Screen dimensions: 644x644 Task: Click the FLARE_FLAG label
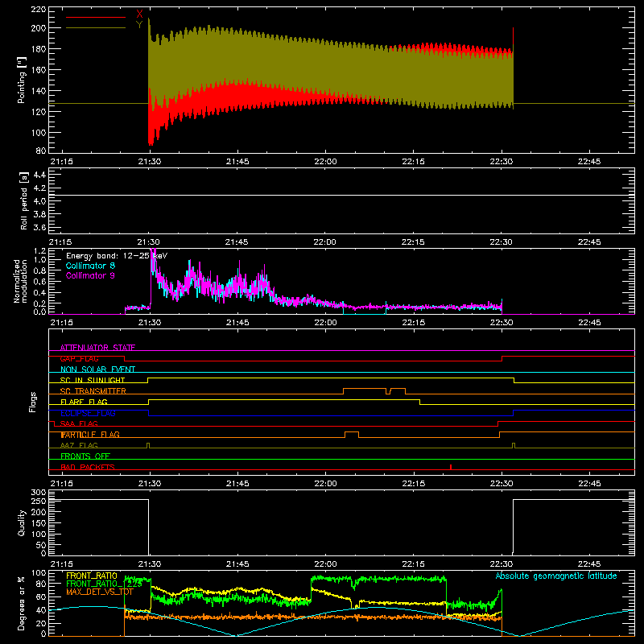[x=84, y=402]
